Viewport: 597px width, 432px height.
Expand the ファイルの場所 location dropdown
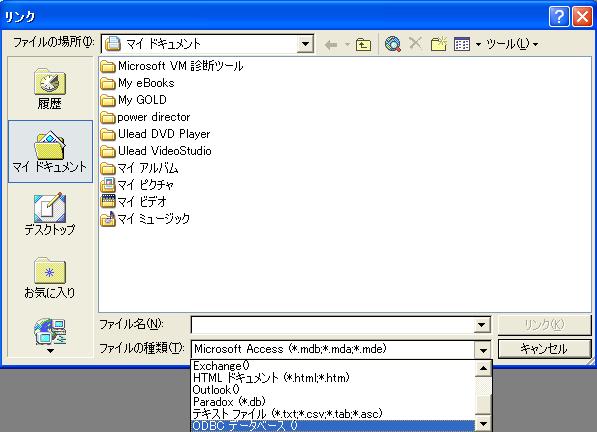[305, 44]
